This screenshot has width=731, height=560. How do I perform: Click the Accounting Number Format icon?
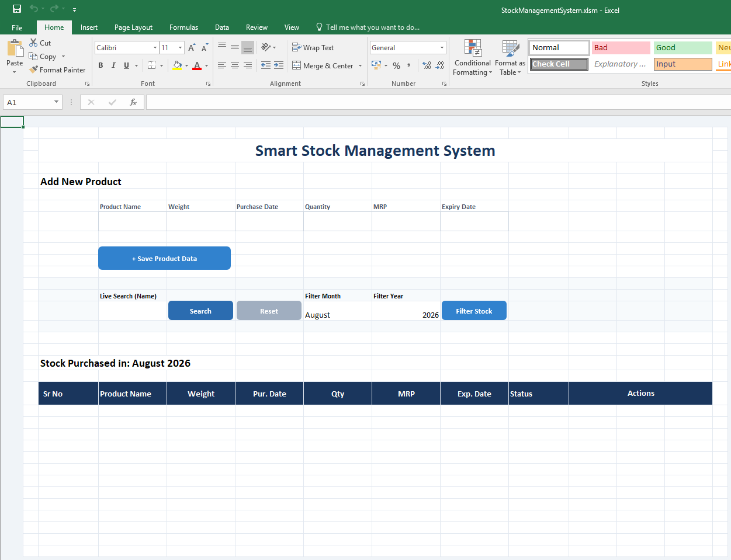[376, 65]
